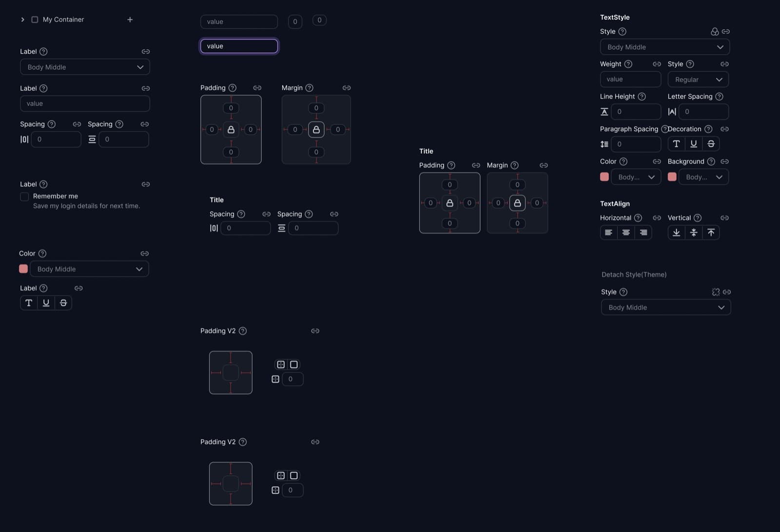Select center horizontal text alignment
780x532 pixels.
[626, 233]
